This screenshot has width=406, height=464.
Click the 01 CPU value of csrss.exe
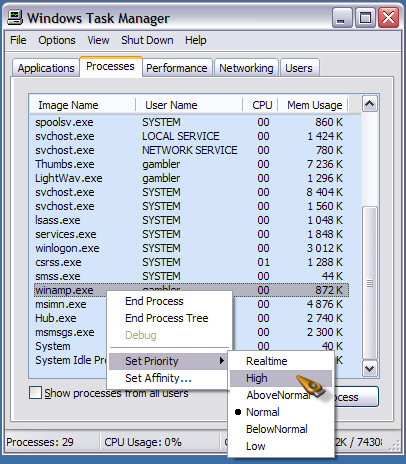click(263, 262)
